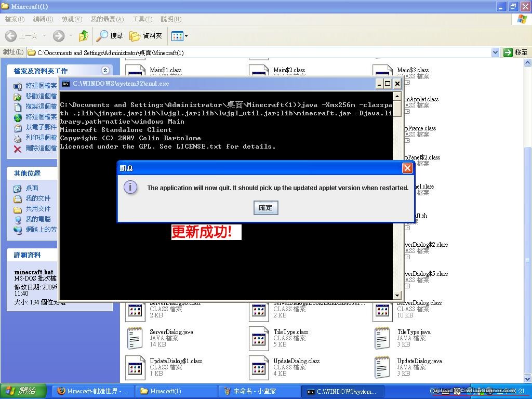
Task: Click the Back navigation arrow
Action: pyautogui.click(x=11, y=36)
